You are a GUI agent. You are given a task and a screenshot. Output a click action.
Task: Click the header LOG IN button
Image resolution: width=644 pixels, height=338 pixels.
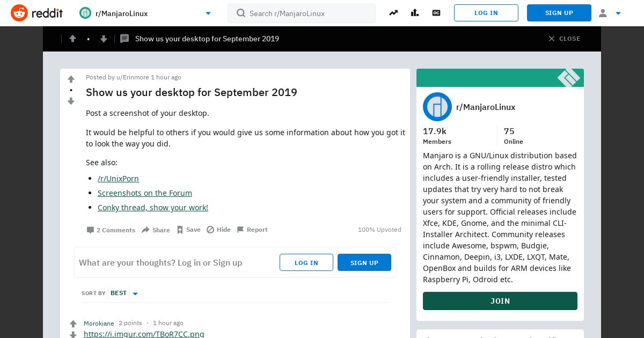coord(486,13)
